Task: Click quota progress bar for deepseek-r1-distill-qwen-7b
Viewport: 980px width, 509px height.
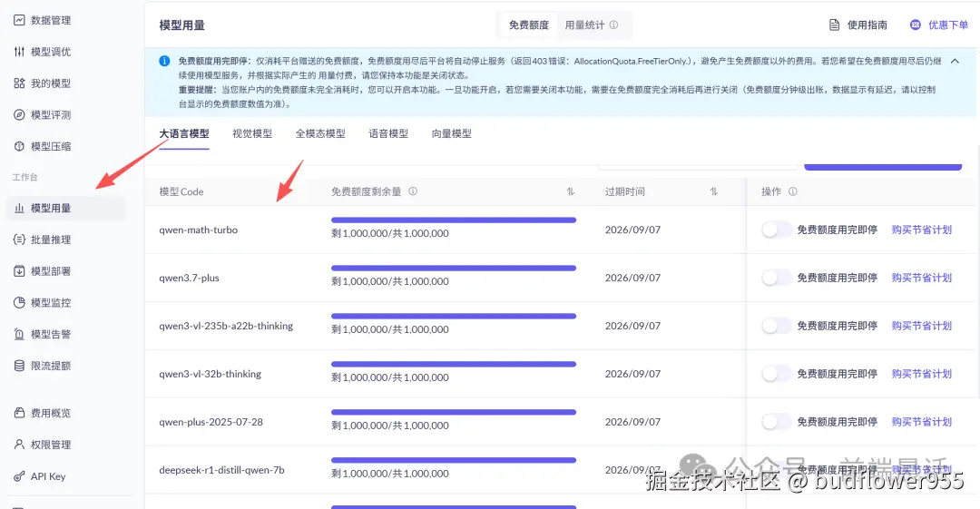Action: pyautogui.click(x=454, y=460)
